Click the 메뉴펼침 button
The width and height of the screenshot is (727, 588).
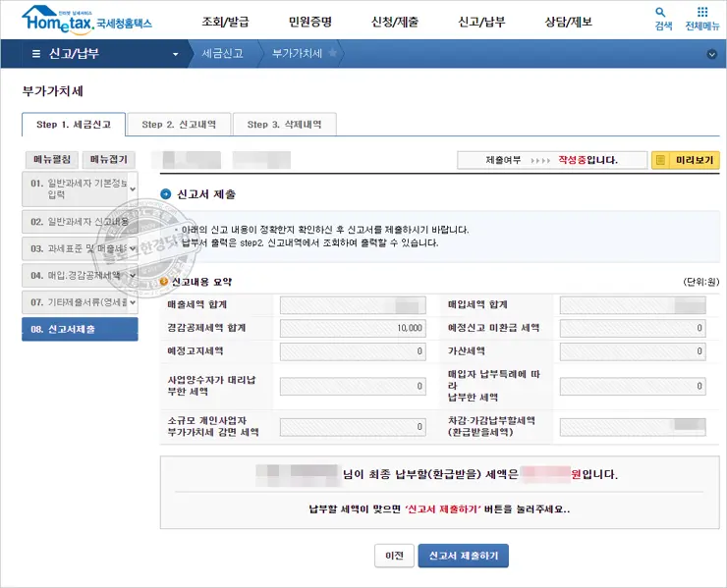52,159
